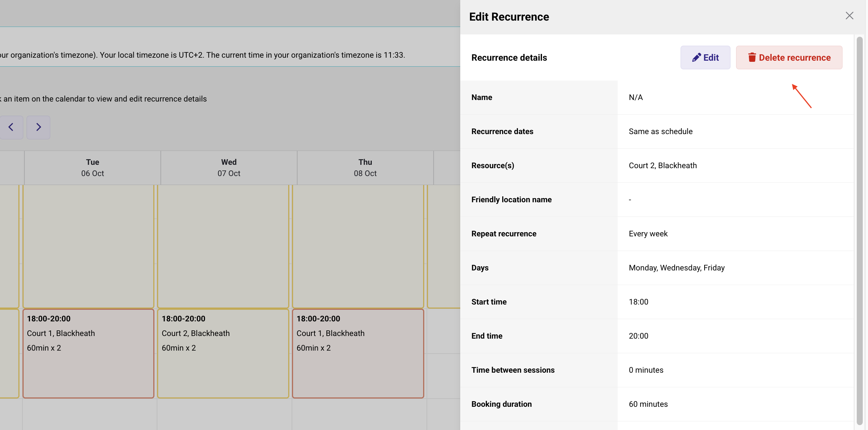Screen dimensions: 868x430
Task: Go to previous week with left chevron
Action: click(11, 127)
